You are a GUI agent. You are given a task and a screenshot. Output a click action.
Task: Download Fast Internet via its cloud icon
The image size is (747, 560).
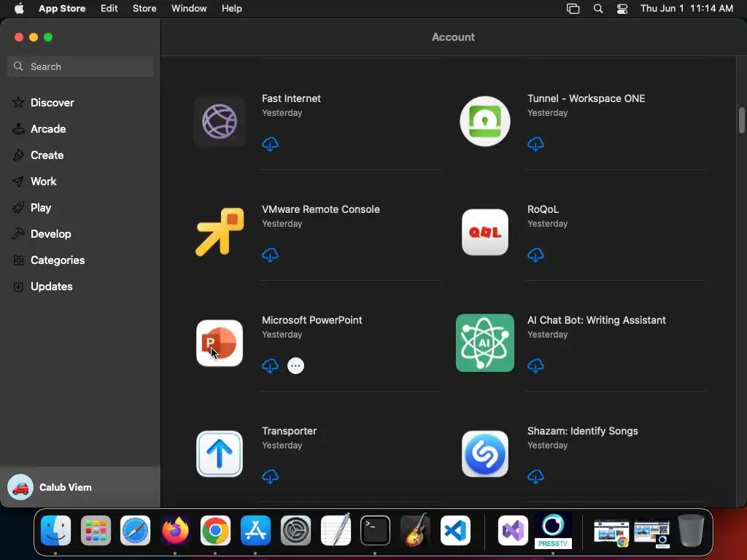(x=270, y=144)
